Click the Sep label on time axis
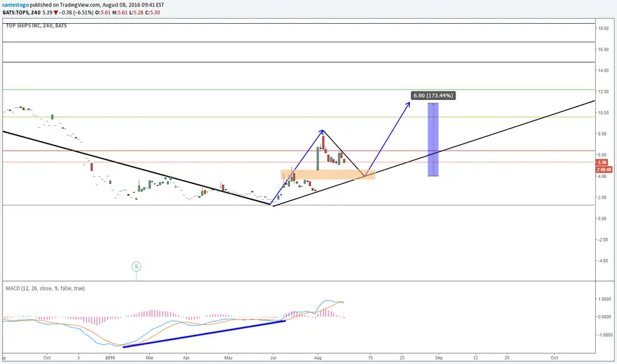The height and width of the screenshot is (364, 617). click(439, 358)
